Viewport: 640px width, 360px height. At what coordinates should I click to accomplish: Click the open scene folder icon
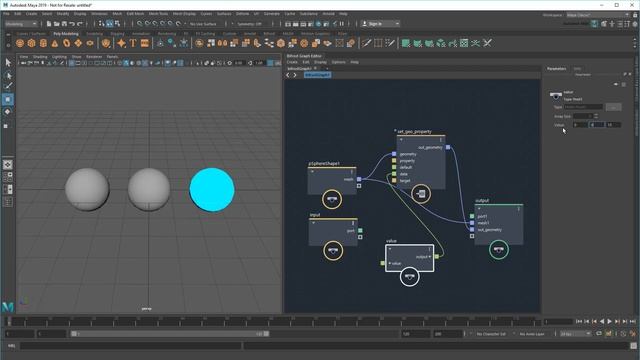(x=56, y=24)
